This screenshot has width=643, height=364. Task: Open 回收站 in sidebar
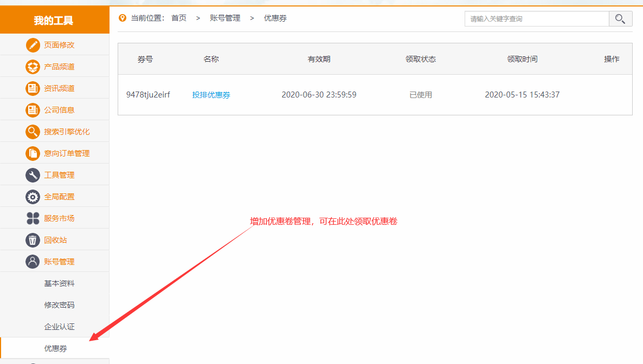coord(55,240)
